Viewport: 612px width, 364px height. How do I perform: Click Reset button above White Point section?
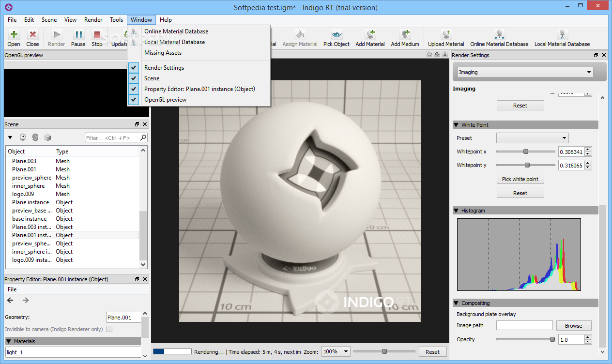coord(520,106)
